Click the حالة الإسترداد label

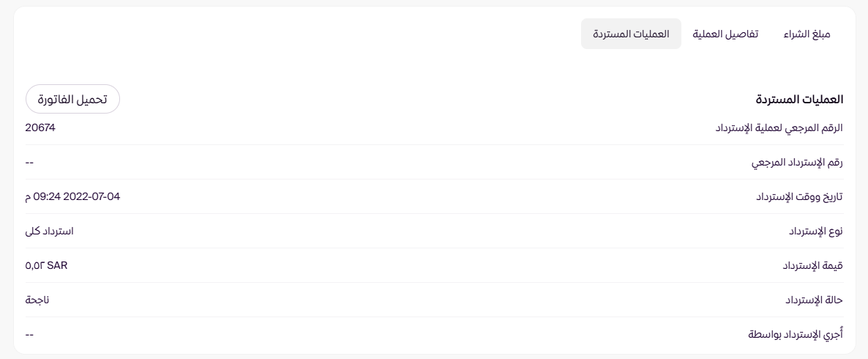pos(814,300)
